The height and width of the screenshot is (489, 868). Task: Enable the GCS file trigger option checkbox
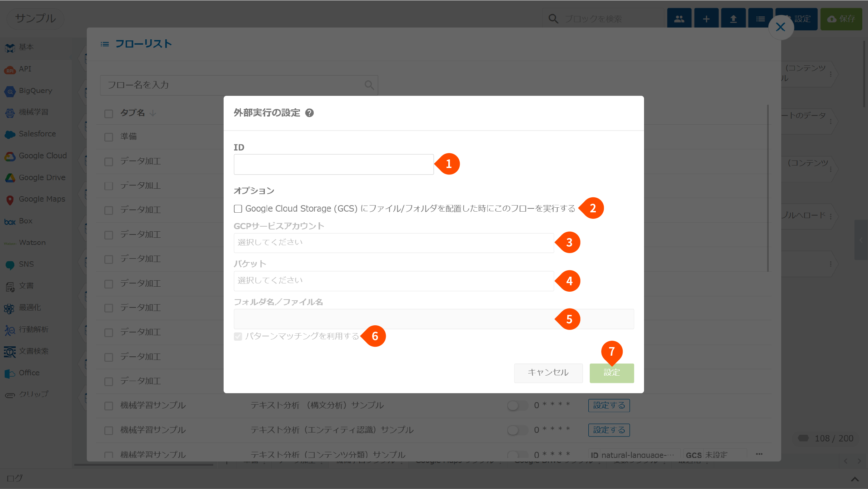point(238,209)
